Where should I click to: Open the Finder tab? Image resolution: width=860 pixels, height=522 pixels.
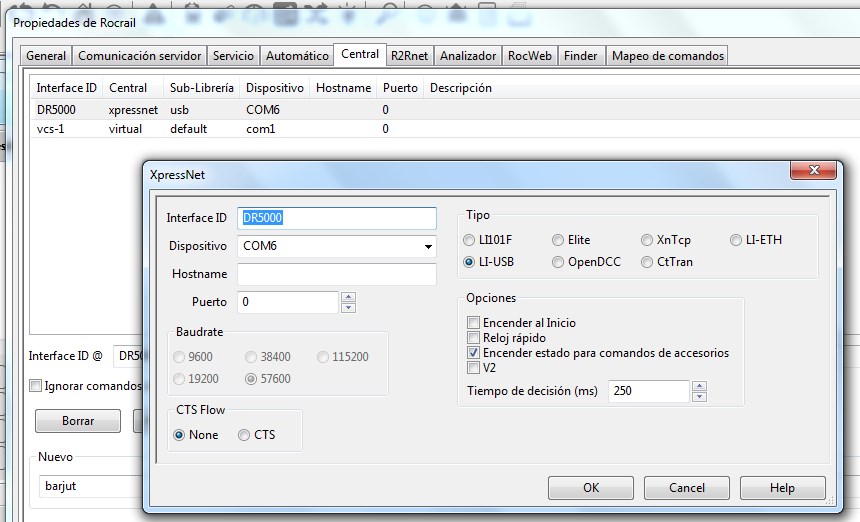(580, 56)
